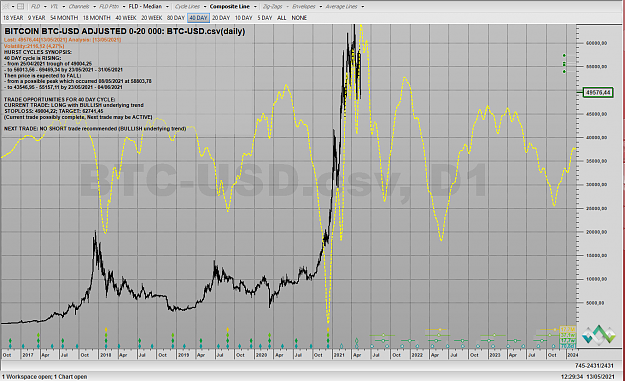Click the ALL cycles button
The image size is (625, 381).
(x=282, y=18)
